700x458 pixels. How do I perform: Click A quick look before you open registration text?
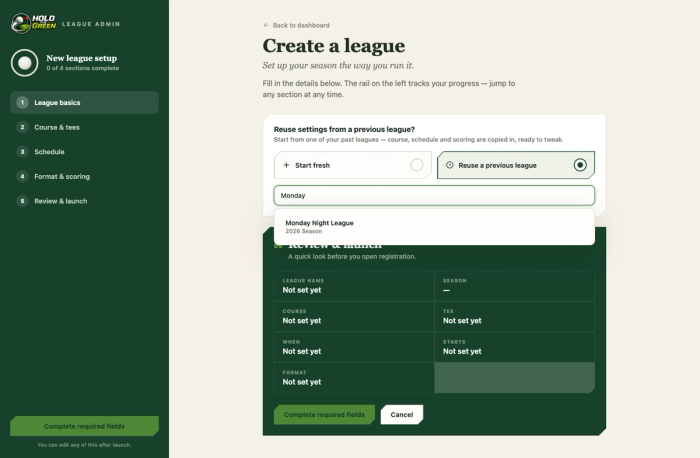click(352, 257)
